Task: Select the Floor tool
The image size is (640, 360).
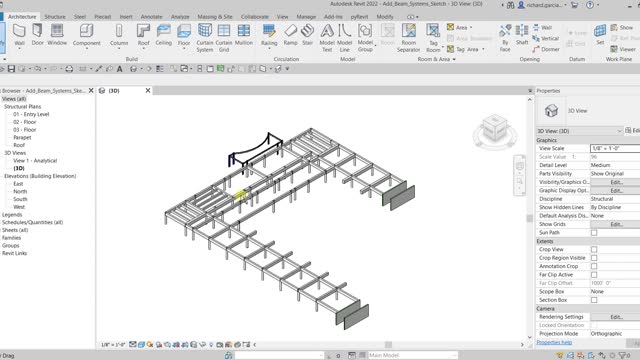Action: (x=184, y=36)
